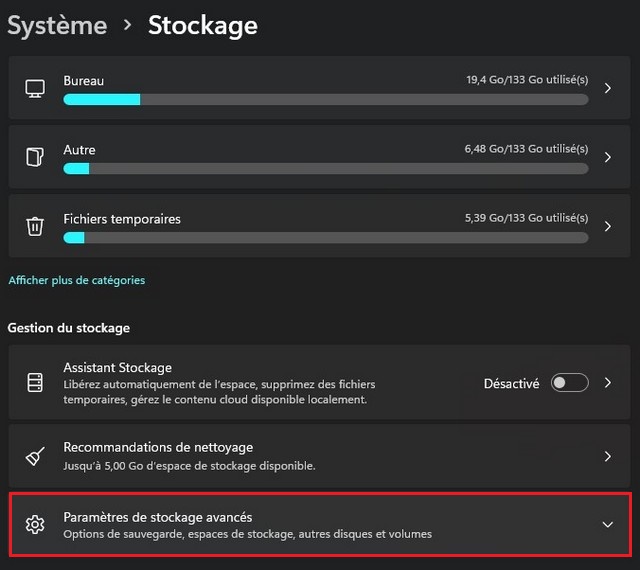Image resolution: width=640 pixels, height=570 pixels.
Task: Open Fichiers temporaires via right chevron
Action: [x=608, y=226]
